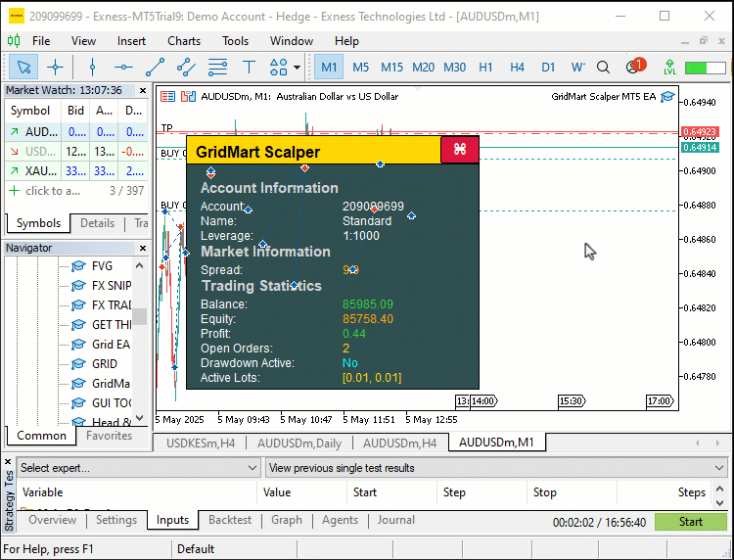This screenshot has height=560, width=734.
Task: Click the add symbol plus icon
Action: pyautogui.click(x=14, y=191)
